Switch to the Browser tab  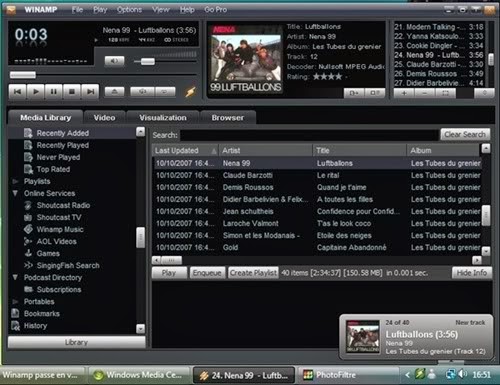click(x=228, y=118)
